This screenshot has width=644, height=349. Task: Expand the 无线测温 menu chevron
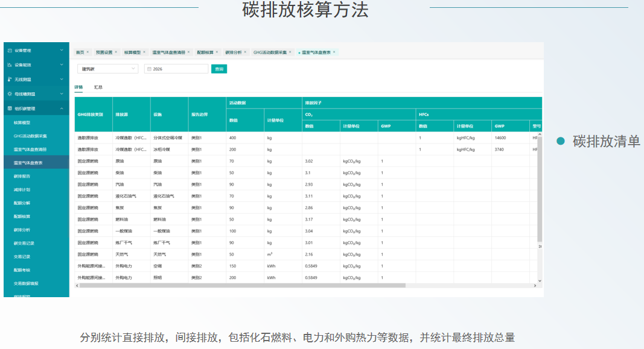point(62,79)
